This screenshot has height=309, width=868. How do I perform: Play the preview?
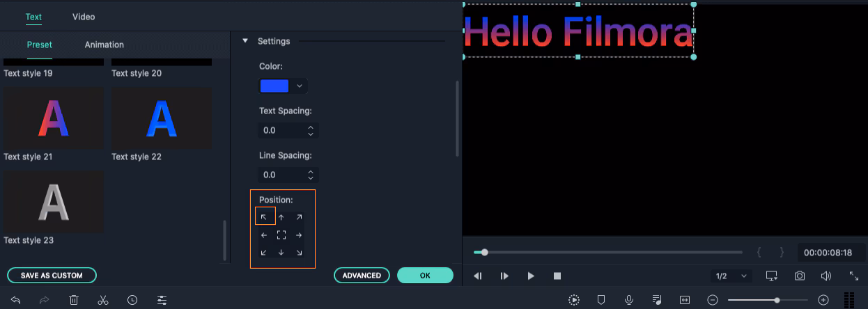531,276
